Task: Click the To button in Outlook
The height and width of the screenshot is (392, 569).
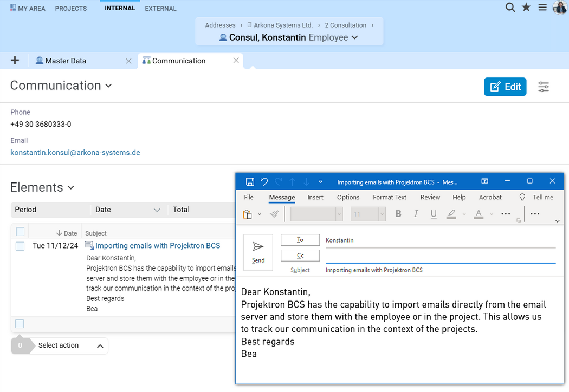Action: click(300, 240)
